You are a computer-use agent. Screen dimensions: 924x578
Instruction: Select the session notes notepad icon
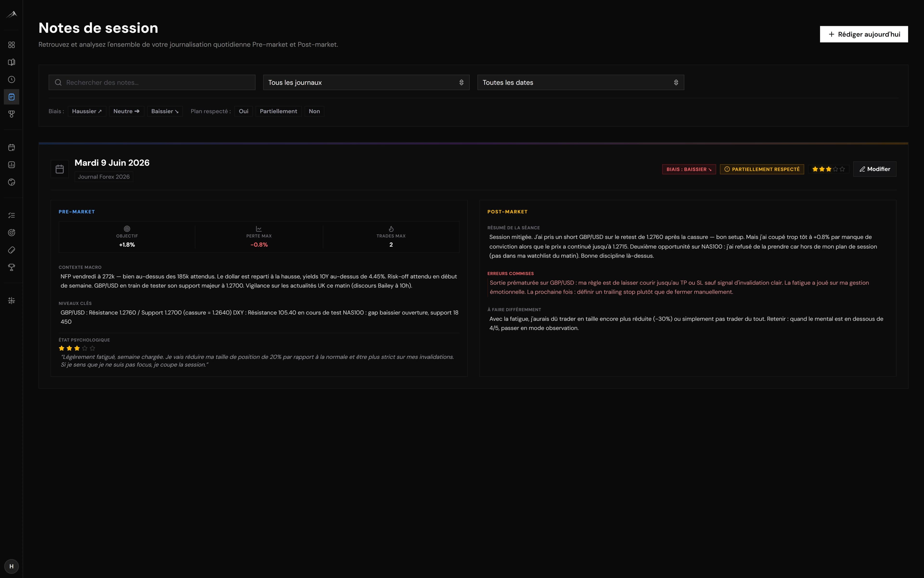[12, 97]
